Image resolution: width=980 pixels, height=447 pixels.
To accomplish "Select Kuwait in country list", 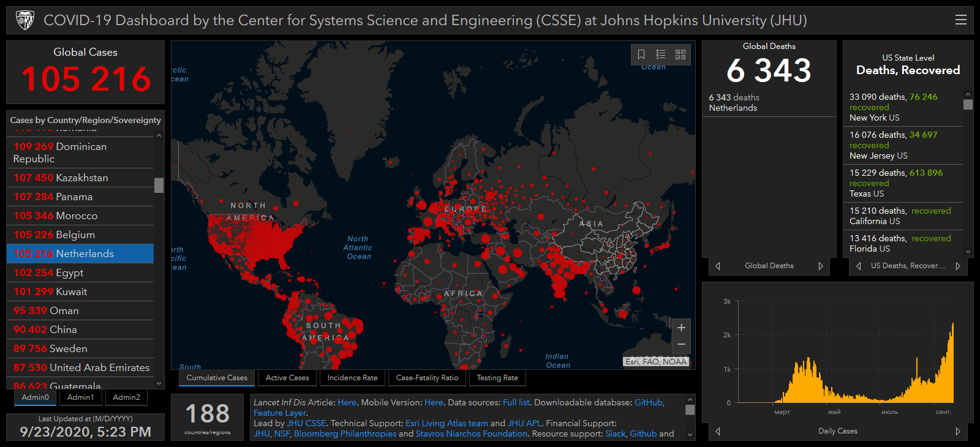I will click(80, 291).
